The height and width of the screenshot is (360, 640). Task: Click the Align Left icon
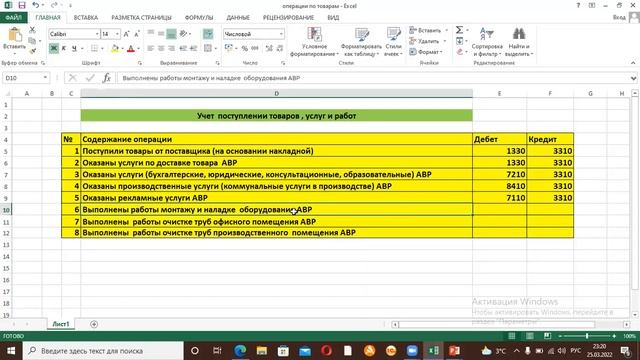151,49
